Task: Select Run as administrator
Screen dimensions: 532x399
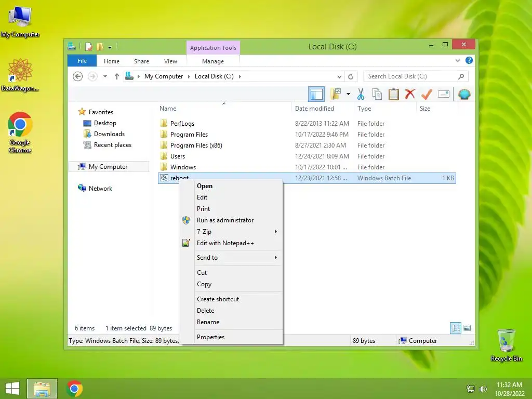Action: (x=231, y=220)
